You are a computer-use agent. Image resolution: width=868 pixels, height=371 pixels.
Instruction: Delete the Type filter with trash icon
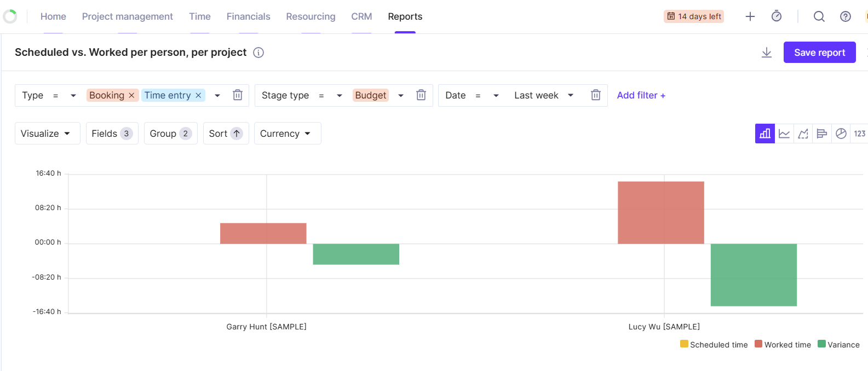[238, 95]
